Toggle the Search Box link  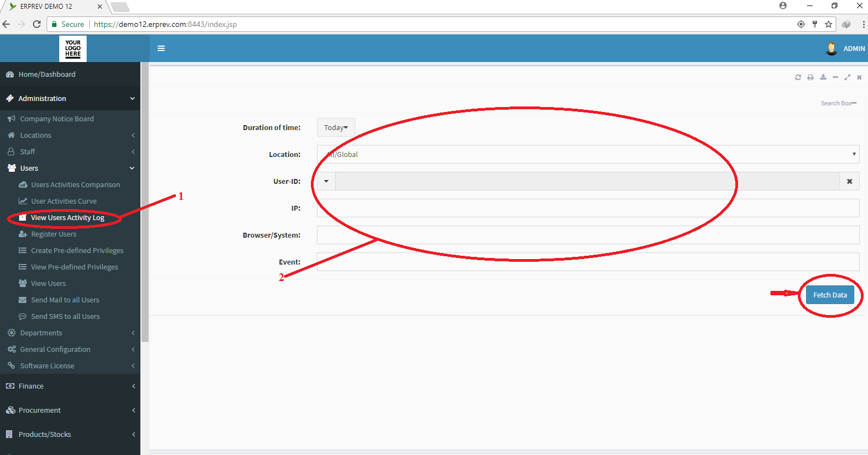838,103
